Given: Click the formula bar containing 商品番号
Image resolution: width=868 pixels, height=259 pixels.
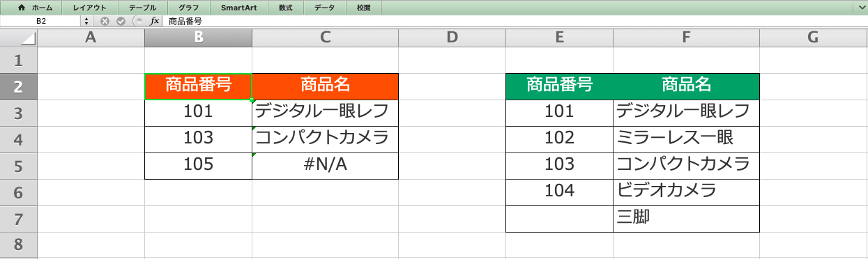Looking at the screenshot, I should tap(515, 22).
